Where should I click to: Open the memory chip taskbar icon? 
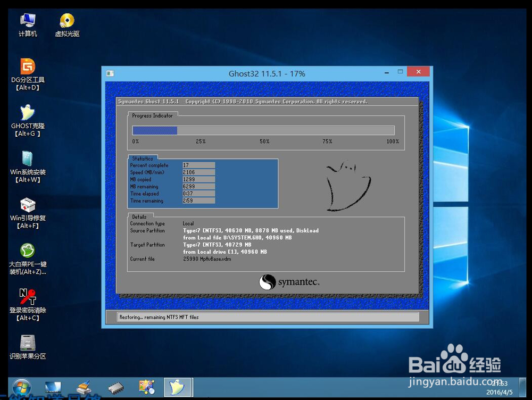(115, 387)
